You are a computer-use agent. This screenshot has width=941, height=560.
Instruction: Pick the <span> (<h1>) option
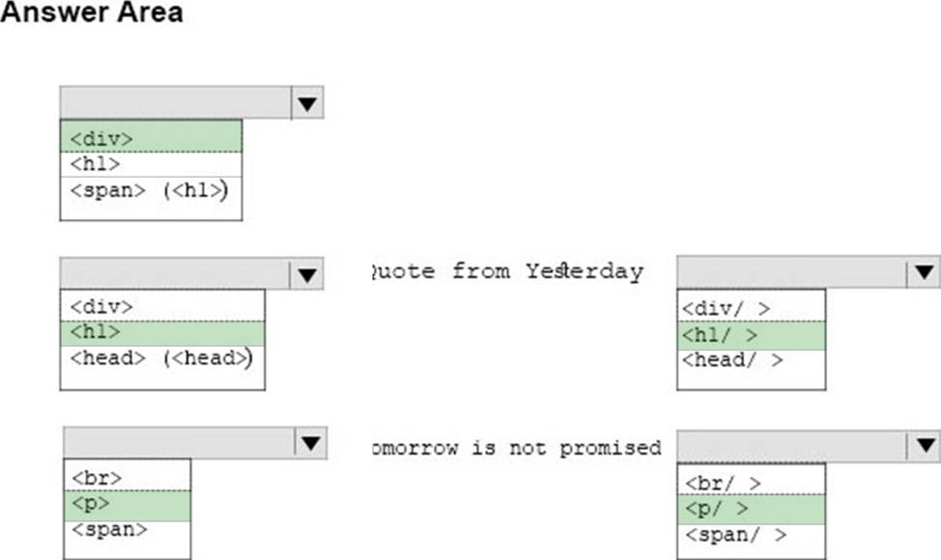tap(151, 190)
